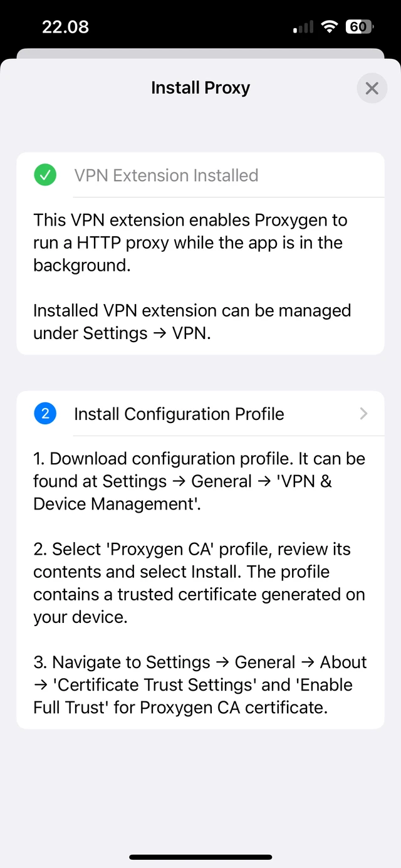Viewport: 401px width, 868px height.
Task: Tap step 1 download configuration profile text
Action: (199, 481)
